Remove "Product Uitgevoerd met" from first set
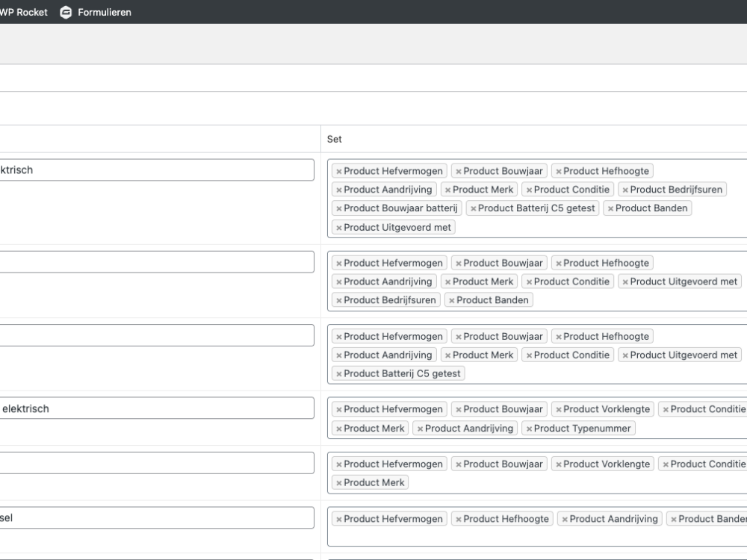Screen dimensions: 747x560 [339, 228]
